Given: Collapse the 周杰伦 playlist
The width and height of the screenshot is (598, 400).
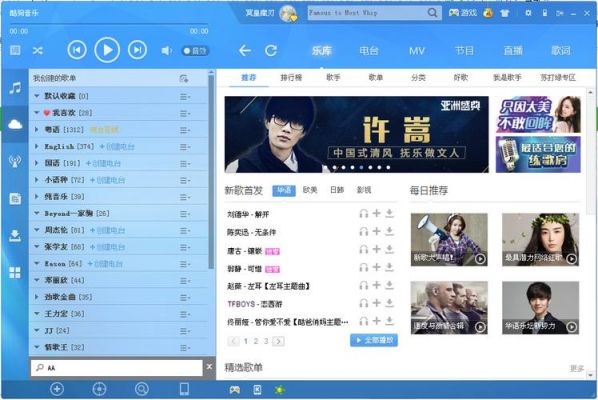Looking at the screenshot, I should click(x=37, y=230).
